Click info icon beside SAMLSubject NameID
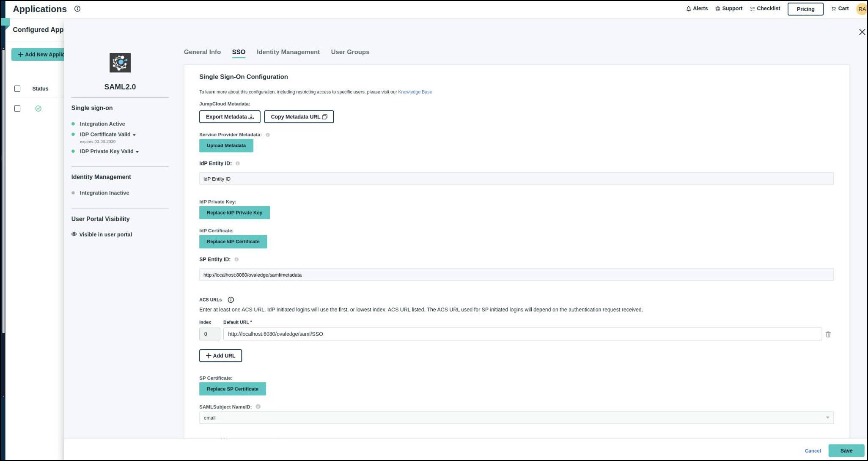The width and height of the screenshot is (868, 461). click(258, 406)
